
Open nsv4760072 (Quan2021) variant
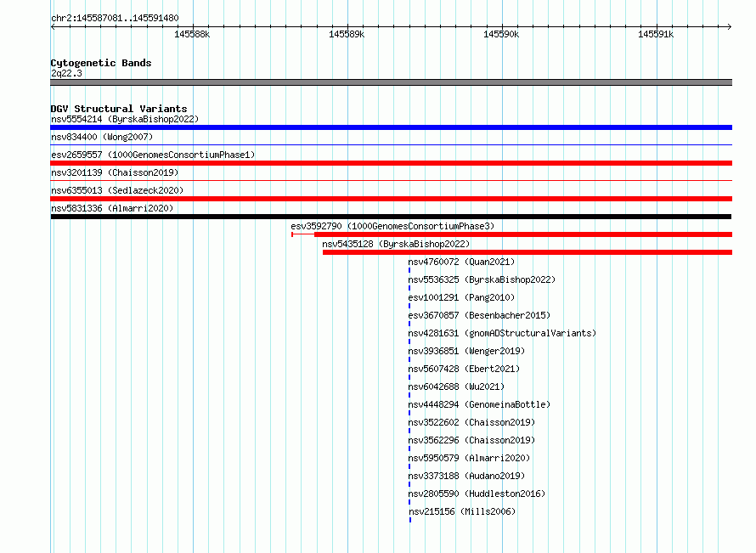click(x=461, y=262)
